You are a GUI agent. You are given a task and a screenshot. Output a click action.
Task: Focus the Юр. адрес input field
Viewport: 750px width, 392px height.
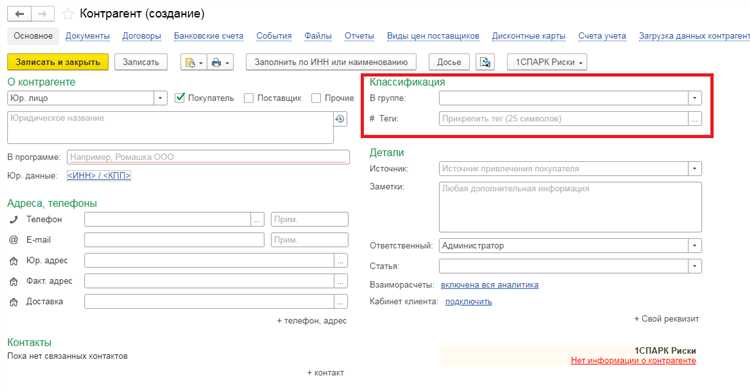(210, 261)
